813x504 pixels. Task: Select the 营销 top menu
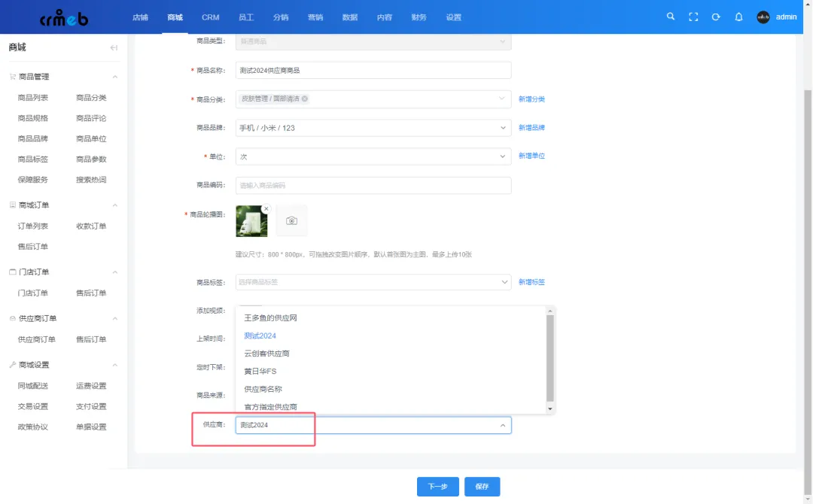click(315, 17)
